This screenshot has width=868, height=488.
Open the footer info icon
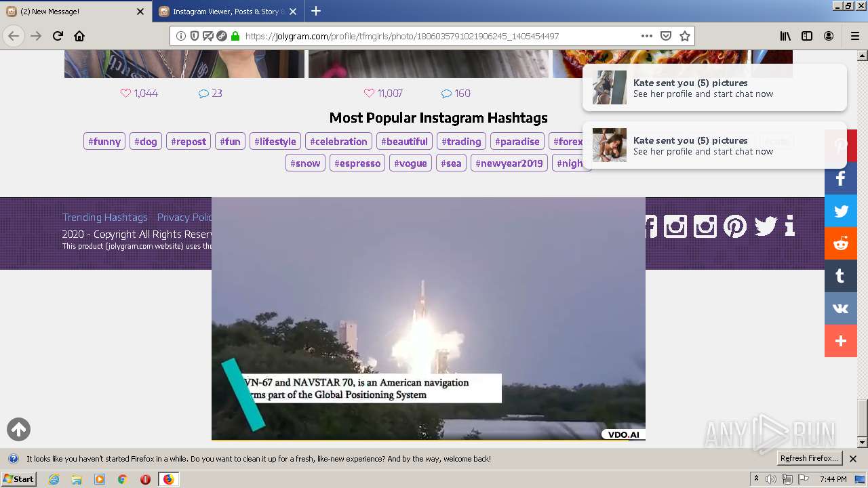point(789,226)
